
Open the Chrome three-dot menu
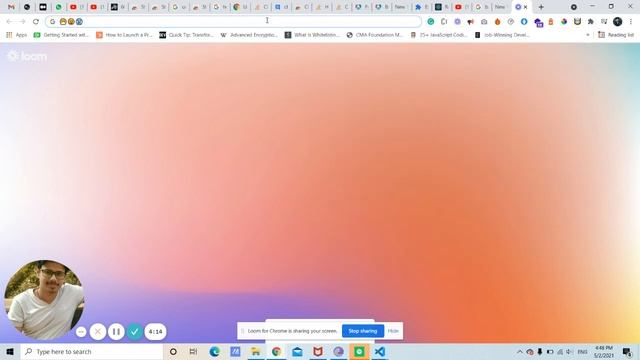click(x=631, y=22)
